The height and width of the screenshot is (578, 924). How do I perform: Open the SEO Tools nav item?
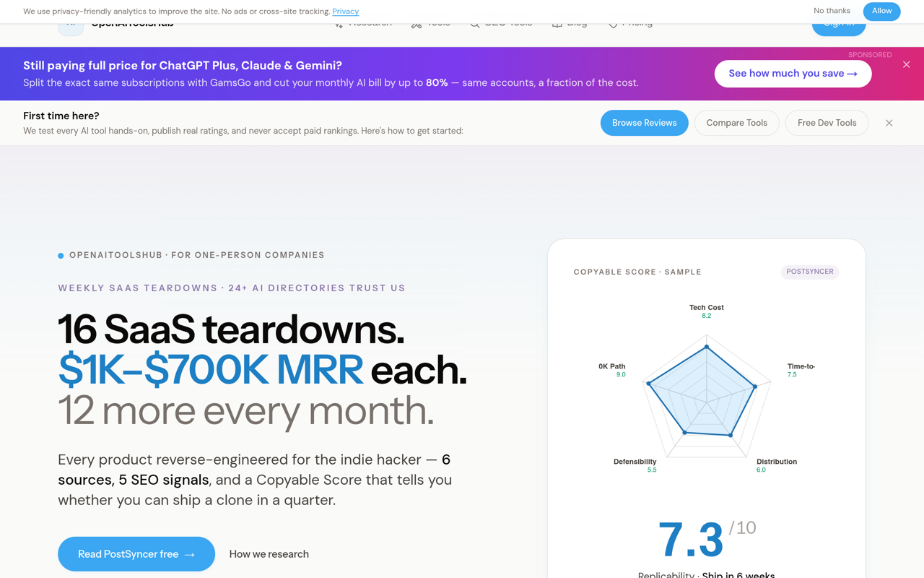click(x=501, y=26)
